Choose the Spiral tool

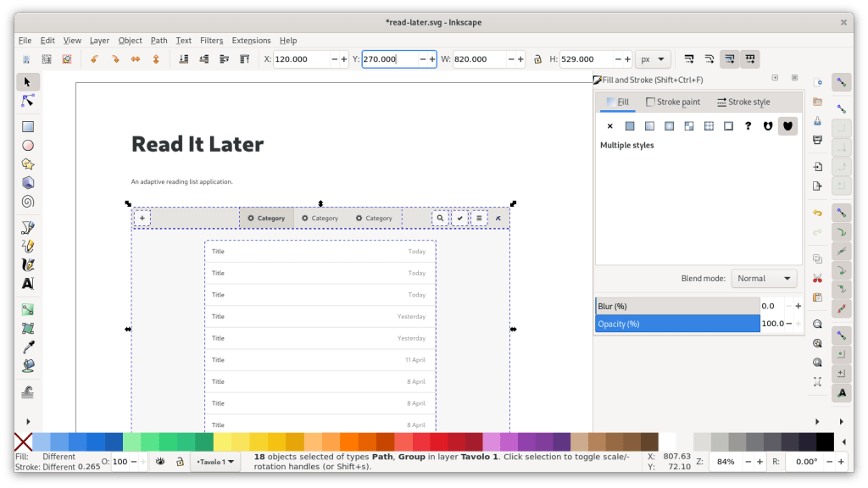27,202
